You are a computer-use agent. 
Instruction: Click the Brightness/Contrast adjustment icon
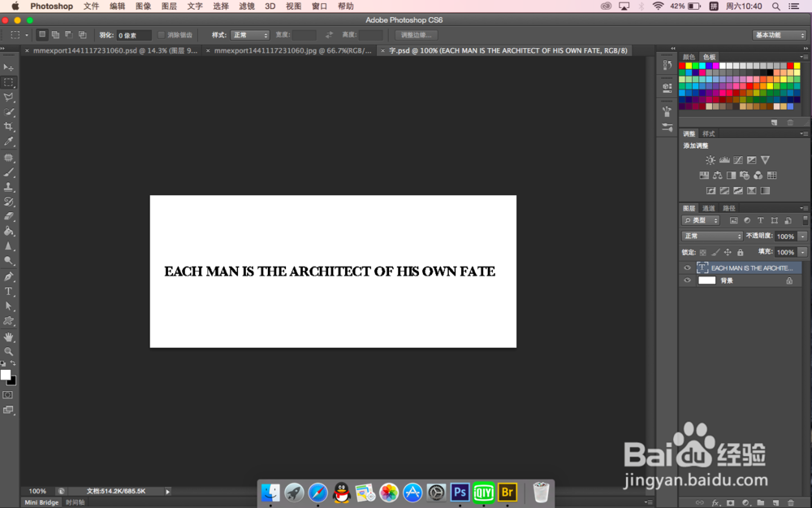tap(710, 160)
